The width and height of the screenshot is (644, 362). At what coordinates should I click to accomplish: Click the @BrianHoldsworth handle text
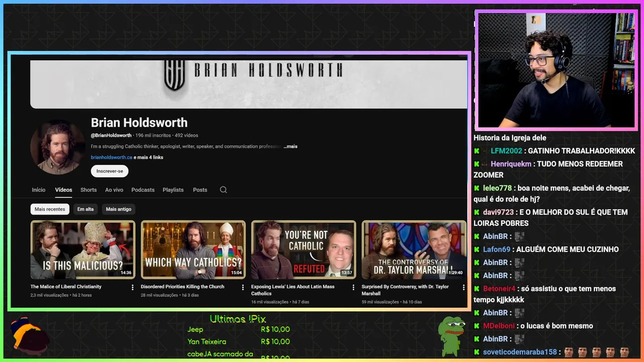[111, 135]
